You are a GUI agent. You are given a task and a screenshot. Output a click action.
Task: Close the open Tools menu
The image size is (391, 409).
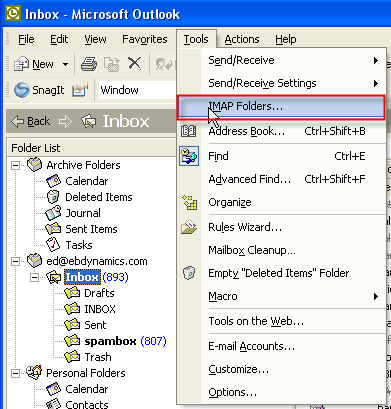196,39
